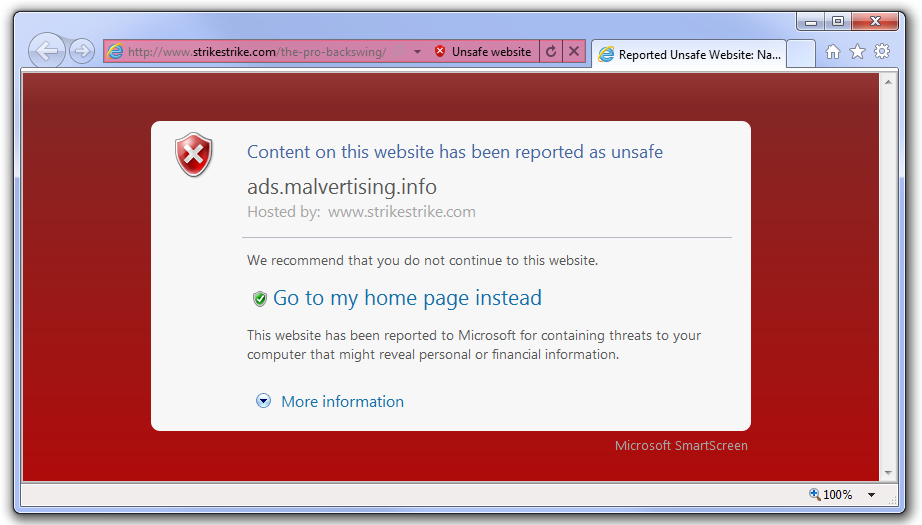Open Tools menu via the gear icon
The width and height of the screenshot is (922, 525).
(882, 52)
